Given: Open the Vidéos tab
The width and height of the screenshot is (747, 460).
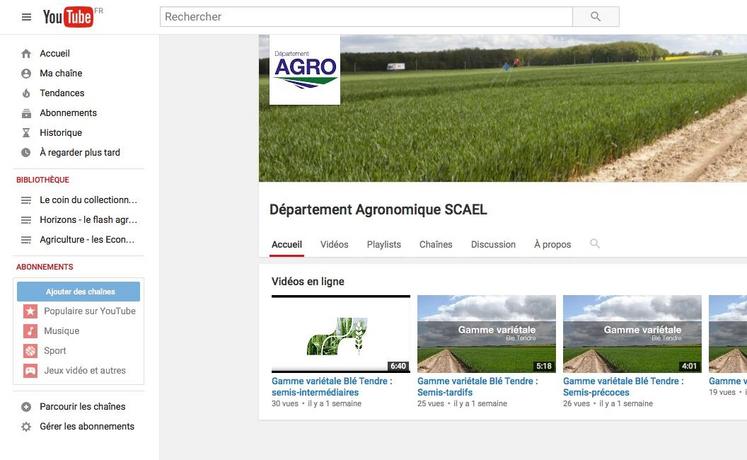Looking at the screenshot, I should 334,245.
